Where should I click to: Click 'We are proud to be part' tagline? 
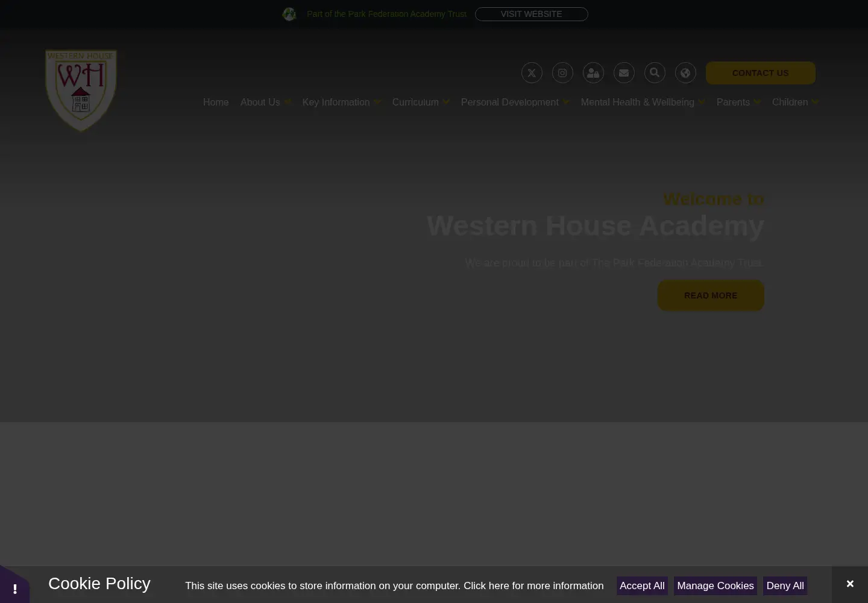[x=614, y=263]
